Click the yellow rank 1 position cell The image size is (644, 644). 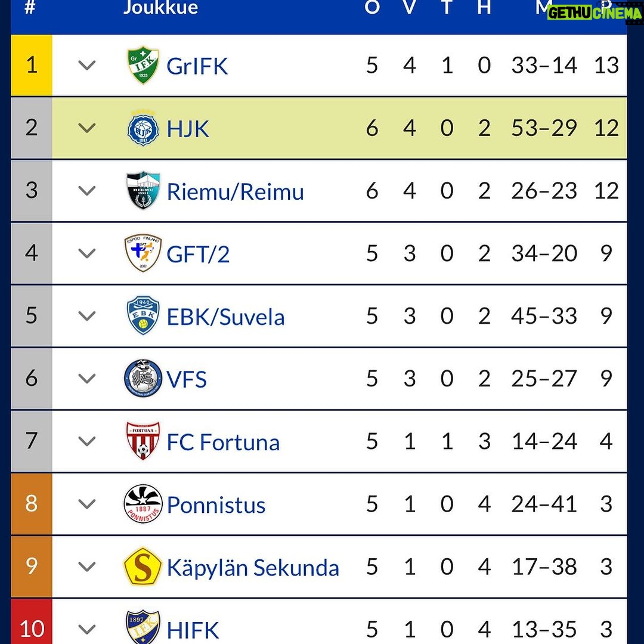tap(32, 66)
